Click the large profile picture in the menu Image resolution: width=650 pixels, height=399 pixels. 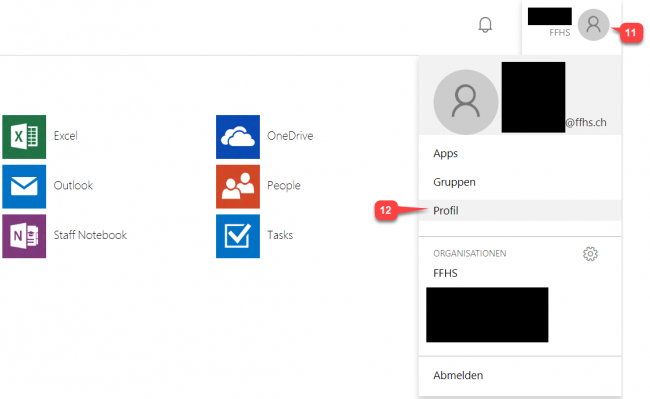[466, 102]
